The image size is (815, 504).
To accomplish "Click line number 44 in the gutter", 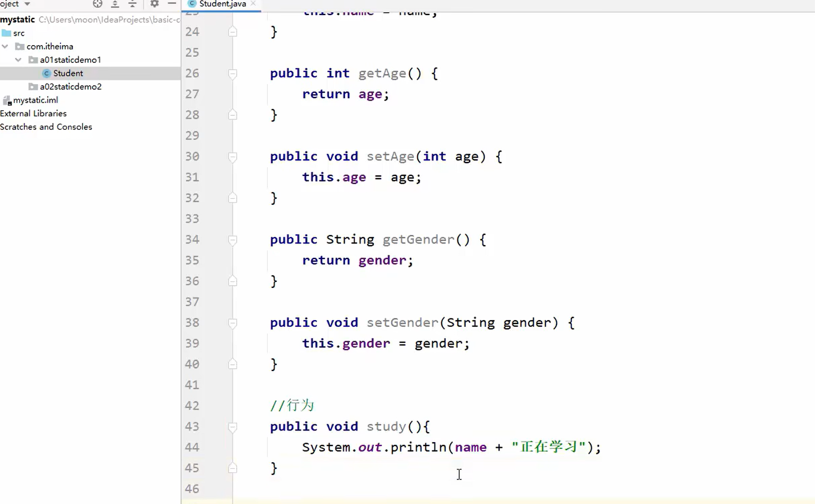I will click(192, 447).
